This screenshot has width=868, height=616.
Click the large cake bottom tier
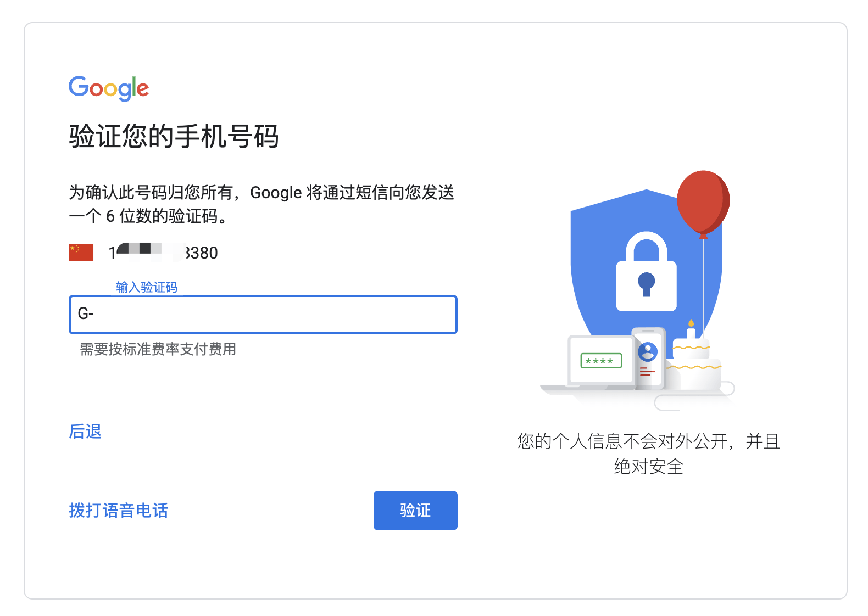coord(693,375)
